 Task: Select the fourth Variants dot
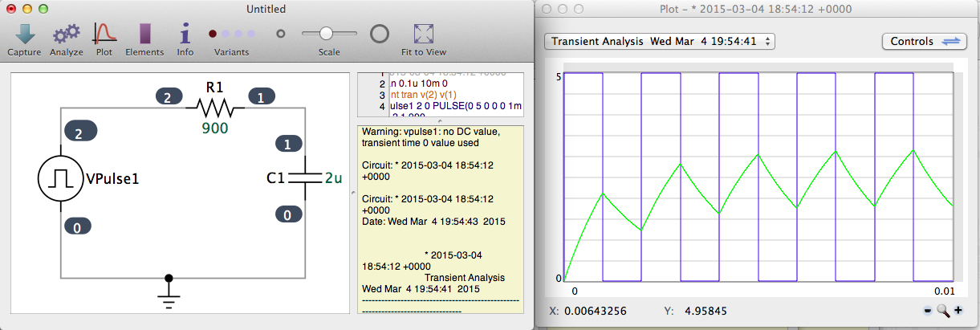click(251, 34)
